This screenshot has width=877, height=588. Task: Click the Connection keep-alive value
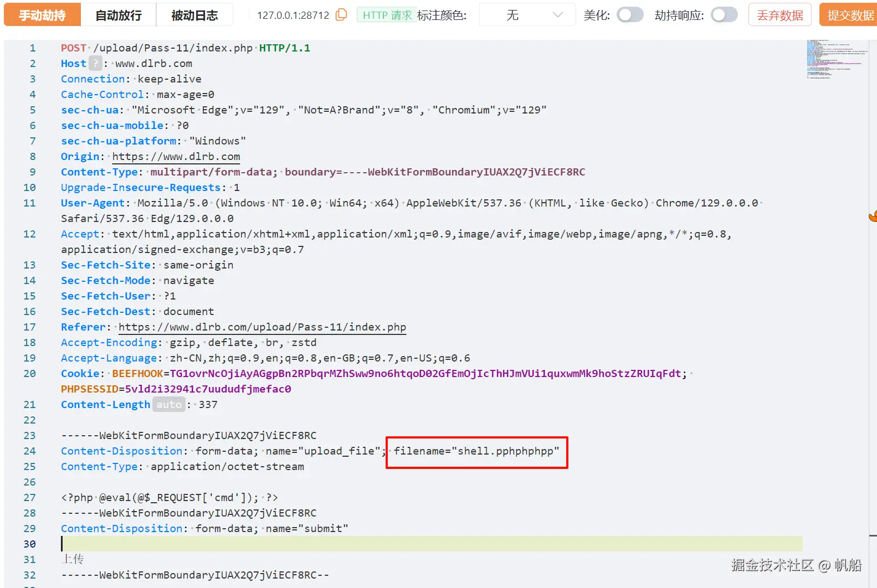(170, 79)
